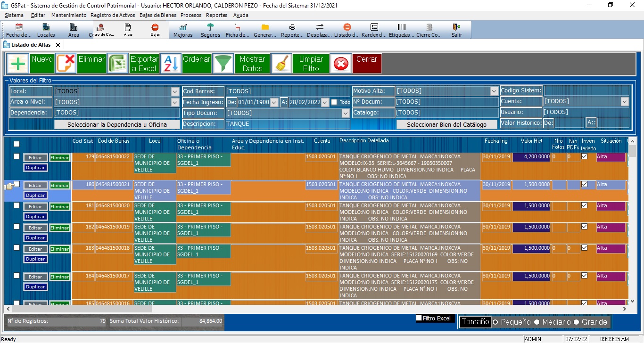
Task: Click green Eliminar button for row 183
Action: pyautogui.click(x=60, y=249)
